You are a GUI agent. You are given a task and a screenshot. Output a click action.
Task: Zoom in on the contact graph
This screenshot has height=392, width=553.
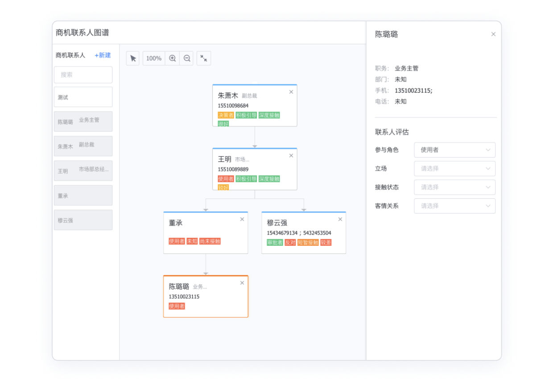172,58
